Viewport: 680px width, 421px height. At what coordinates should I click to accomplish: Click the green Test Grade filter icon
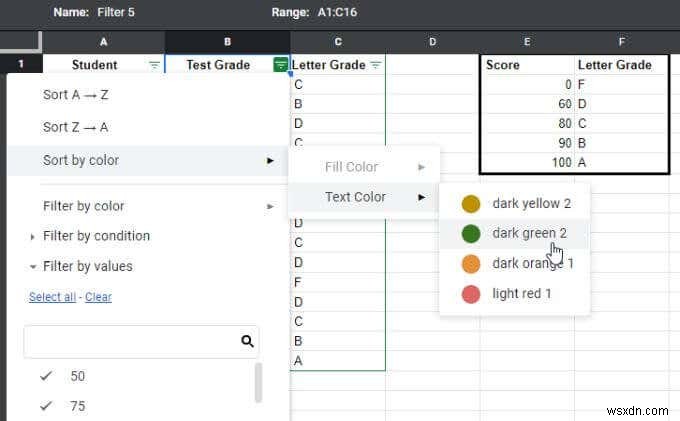click(281, 65)
